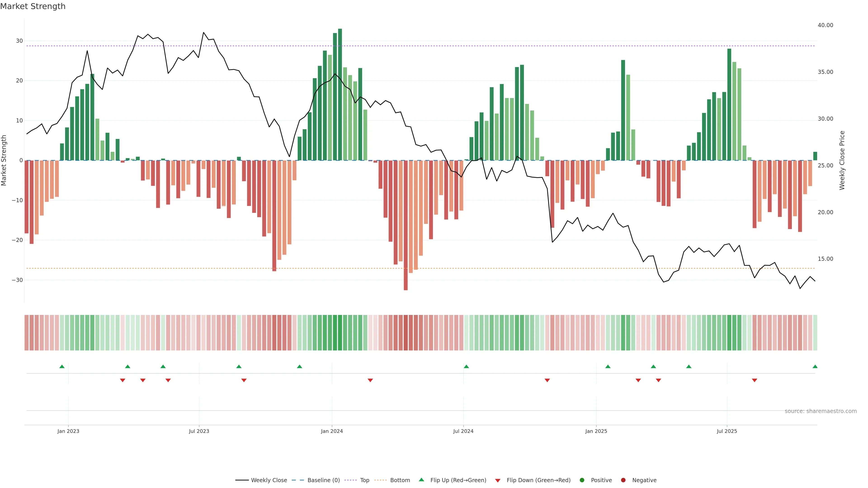Click the first green flip-up marker near Jan 2023
The height and width of the screenshot is (488, 868).
click(x=62, y=366)
